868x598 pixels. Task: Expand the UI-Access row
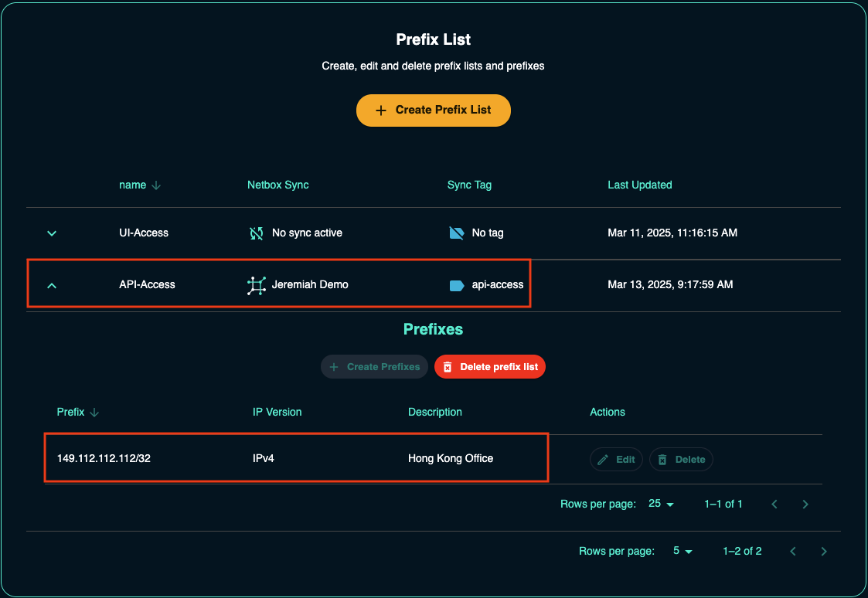pos(52,233)
